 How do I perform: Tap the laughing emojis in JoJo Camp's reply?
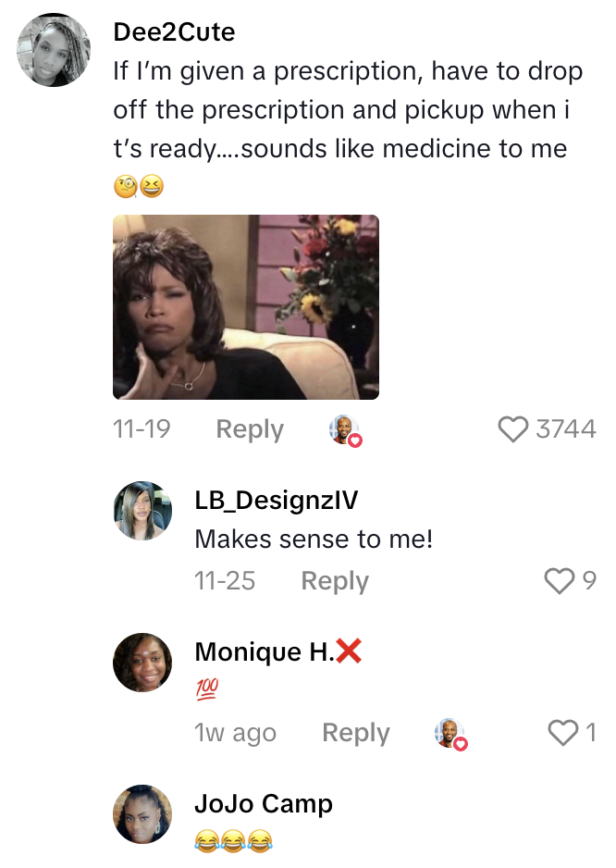pyautogui.click(x=234, y=841)
